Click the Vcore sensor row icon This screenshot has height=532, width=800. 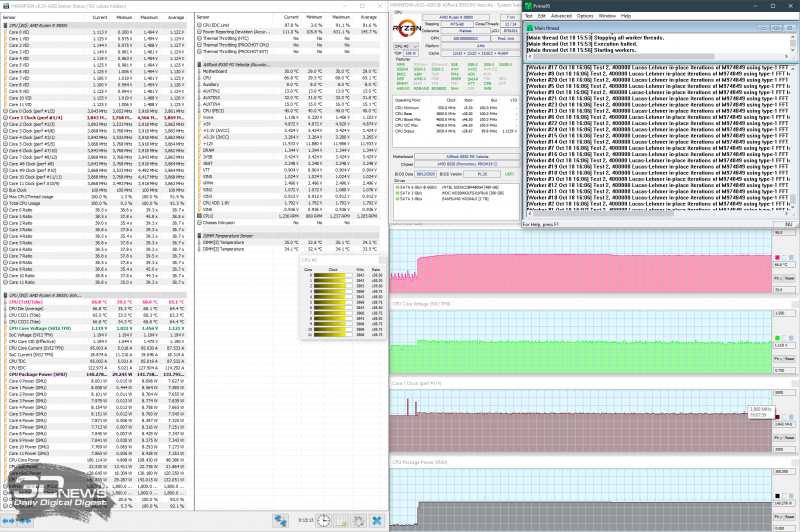coord(199,117)
